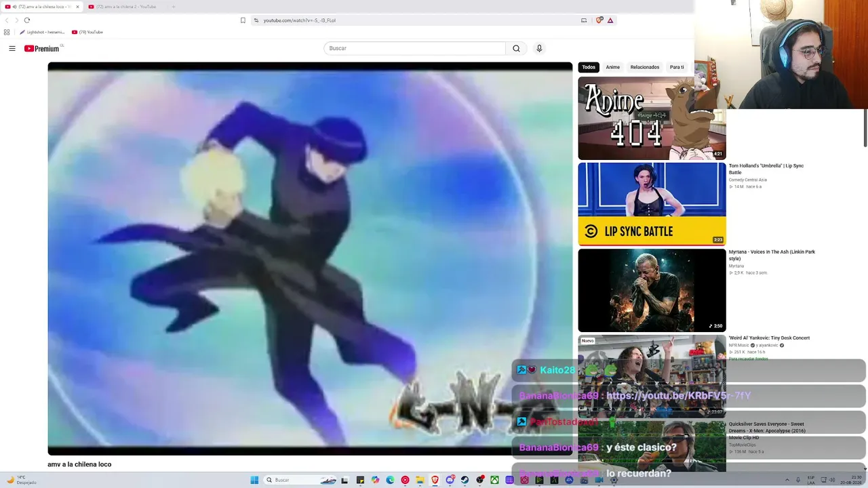Switch to 'amv a la chilena 2' tab

click(x=125, y=7)
